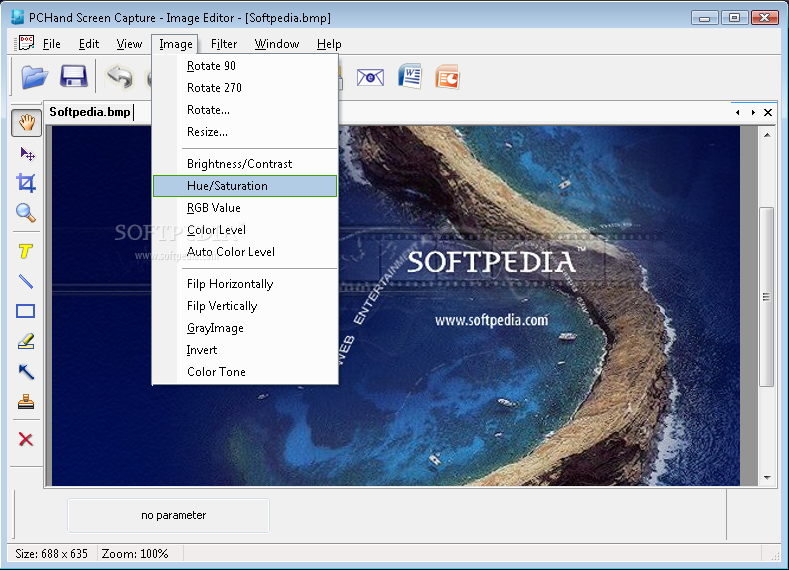Select Filp Vertically menu item
The height and width of the screenshot is (570, 789).
pos(245,306)
